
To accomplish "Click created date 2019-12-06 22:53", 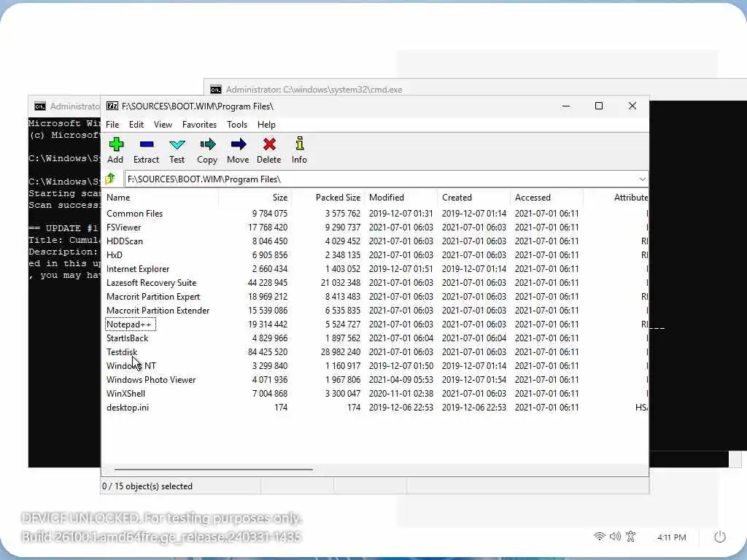I will (x=473, y=407).
